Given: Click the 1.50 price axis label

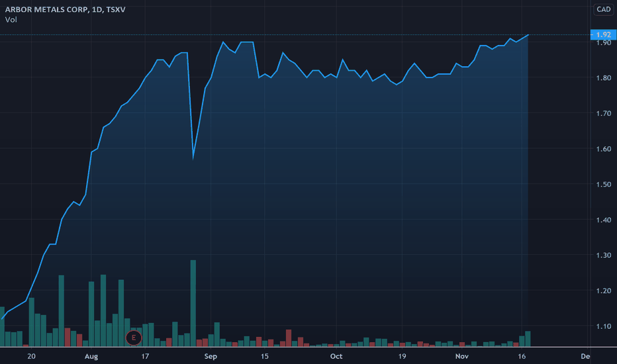Looking at the screenshot, I should 604,184.
